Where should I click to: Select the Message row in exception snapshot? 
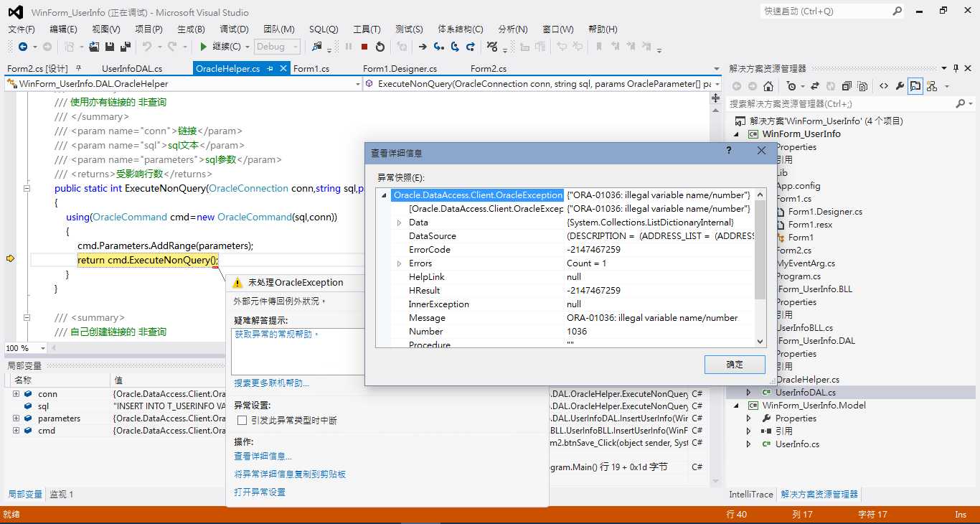click(573, 318)
